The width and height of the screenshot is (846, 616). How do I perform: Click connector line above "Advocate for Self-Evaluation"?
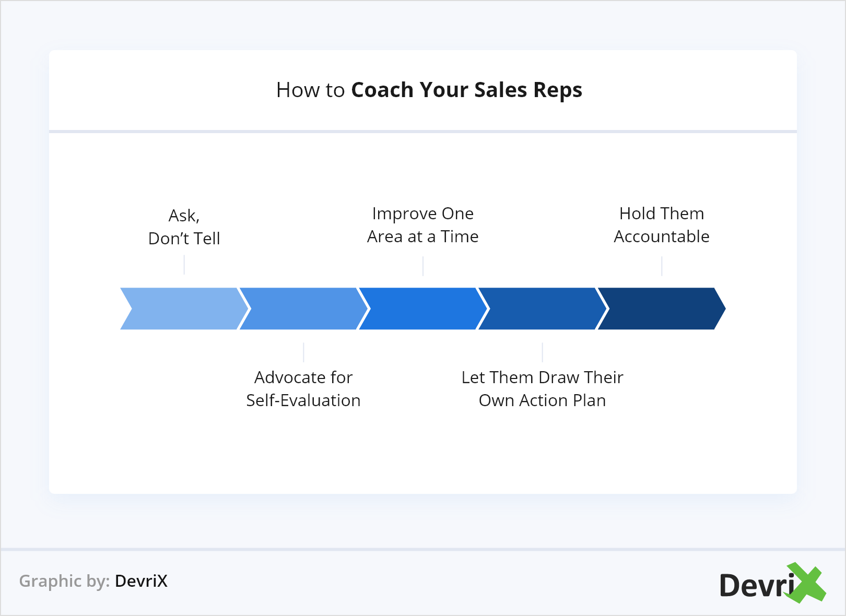(303, 352)
